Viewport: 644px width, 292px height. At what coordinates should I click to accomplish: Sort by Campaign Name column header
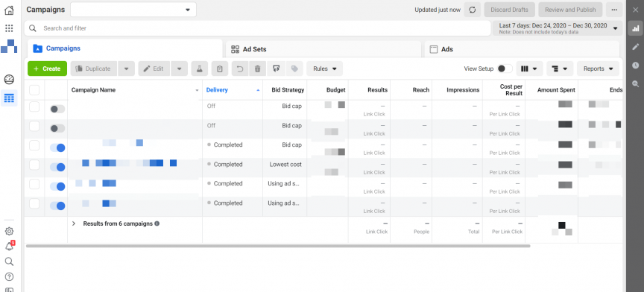[x=135, y=90]
